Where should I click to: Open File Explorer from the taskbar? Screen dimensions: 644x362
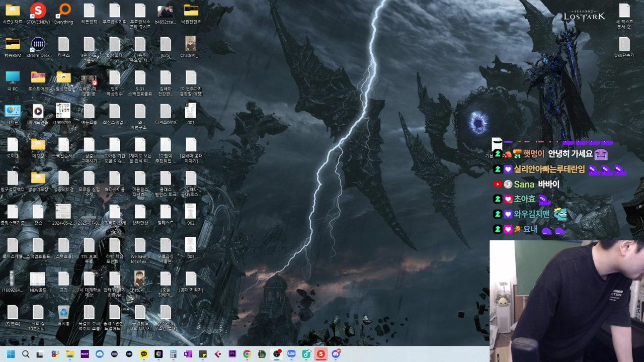(x=70, y=354)
